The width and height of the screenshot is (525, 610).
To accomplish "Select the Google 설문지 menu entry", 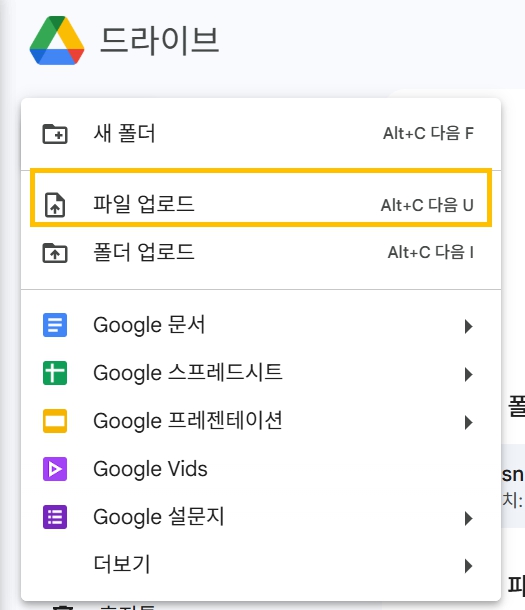I will pyautogui.click(x=261, y=517).
